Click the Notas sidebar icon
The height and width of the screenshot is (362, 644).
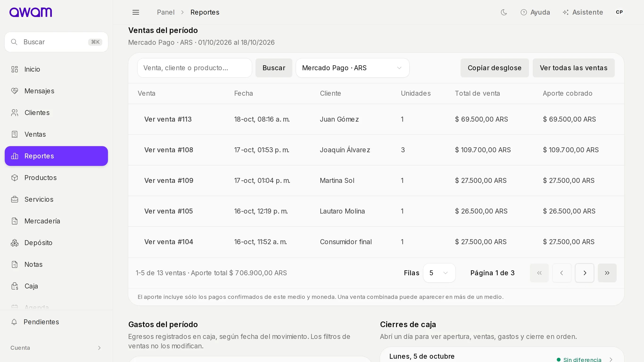(x=15, y=264)
